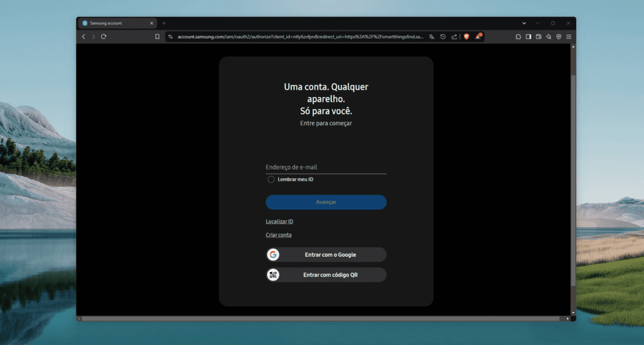Viewport: 644px width, 345px height.
Task: Click the history clock icon in address bar
Action: tap(443, 37)
